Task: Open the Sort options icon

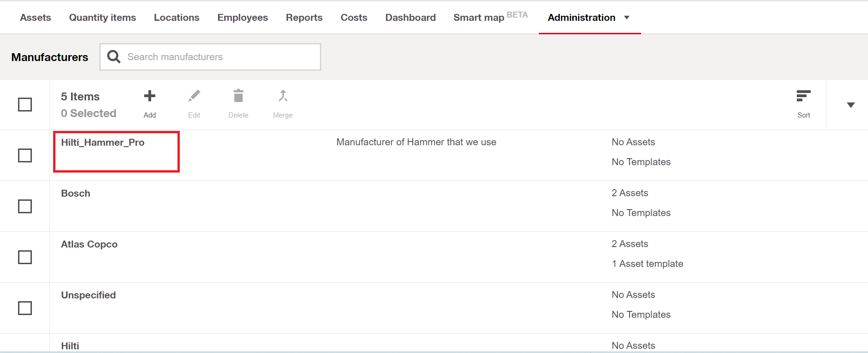Action: pyautogui.click(x=804, y=96)
